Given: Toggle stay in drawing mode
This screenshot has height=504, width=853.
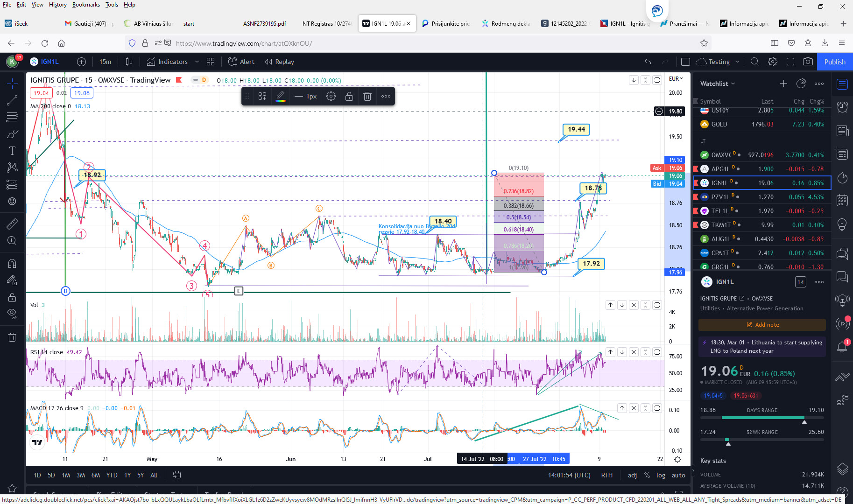Looking at the screenshot, I should pos(12,280).
